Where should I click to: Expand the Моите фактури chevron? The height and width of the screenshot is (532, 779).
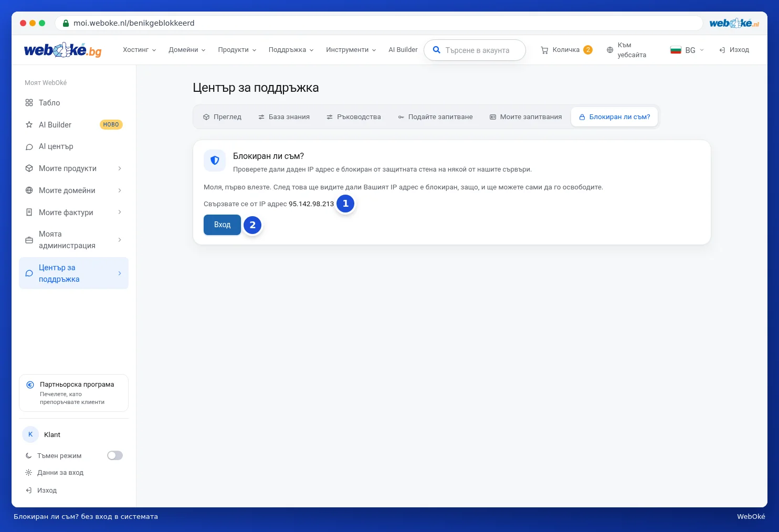120,212
